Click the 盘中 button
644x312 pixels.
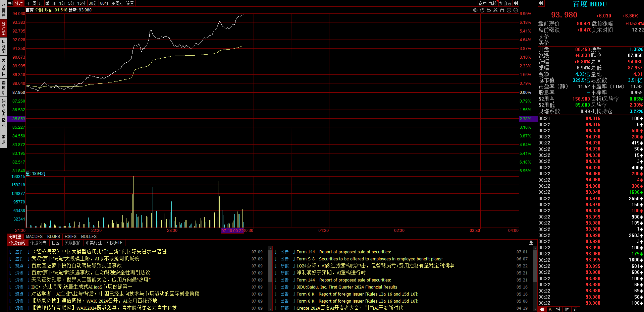483,3
